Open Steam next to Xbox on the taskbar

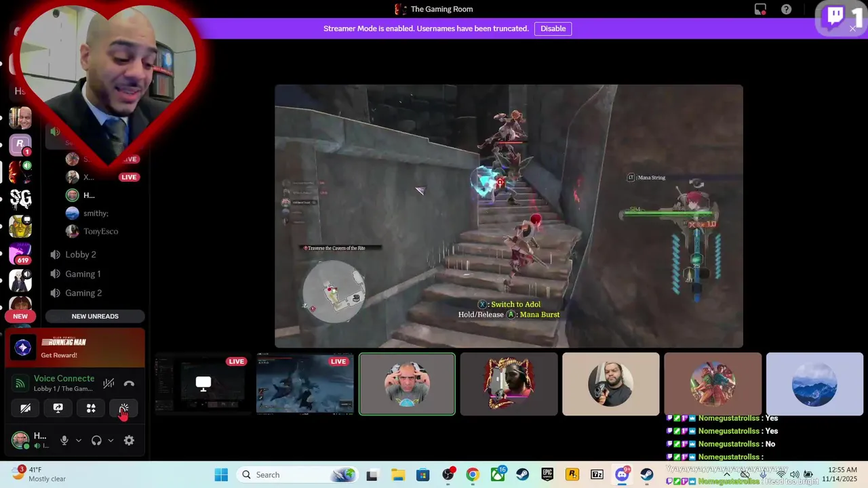[x=522, y=474]
